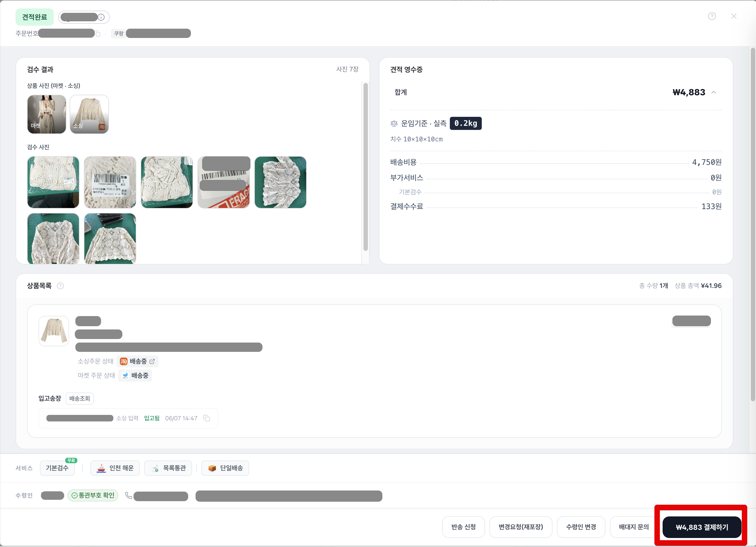Click the info icon in status pill
Screen dimensions: 756x547
click(101, 17)
